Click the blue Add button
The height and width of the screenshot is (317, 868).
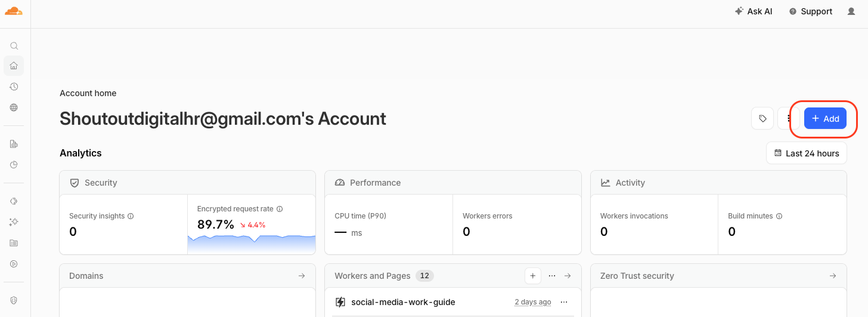[825, 119]
